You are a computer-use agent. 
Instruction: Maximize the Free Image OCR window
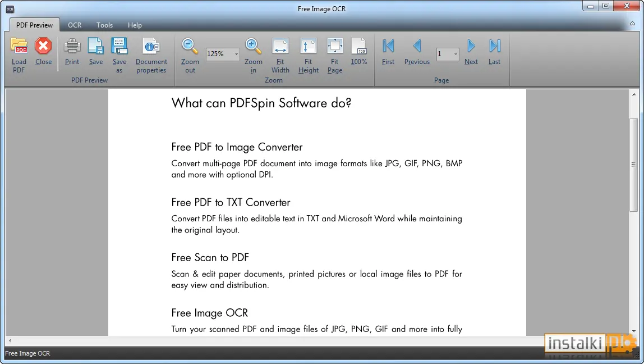pyautogui.click(x=606, y=6)
